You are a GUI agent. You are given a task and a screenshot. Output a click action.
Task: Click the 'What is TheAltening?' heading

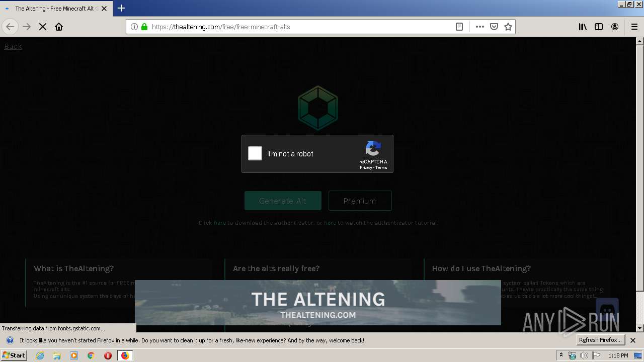(x=74, y=268)
